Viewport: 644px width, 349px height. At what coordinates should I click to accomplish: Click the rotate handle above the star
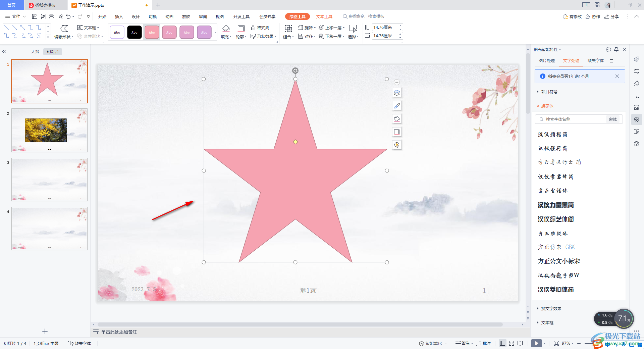(x=295, y=70)
